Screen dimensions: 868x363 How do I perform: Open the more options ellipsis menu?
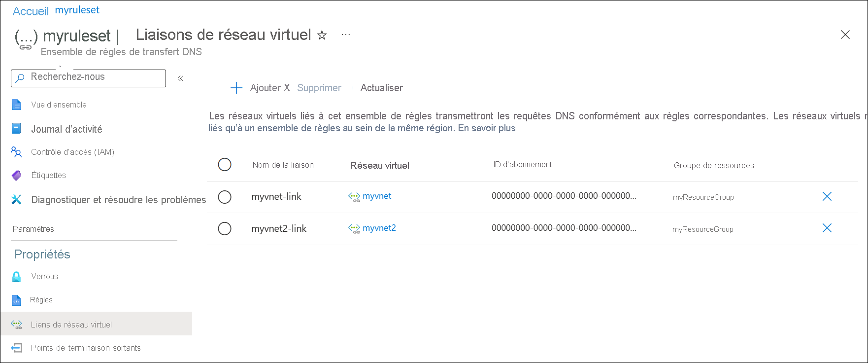(x=346, y=35)
